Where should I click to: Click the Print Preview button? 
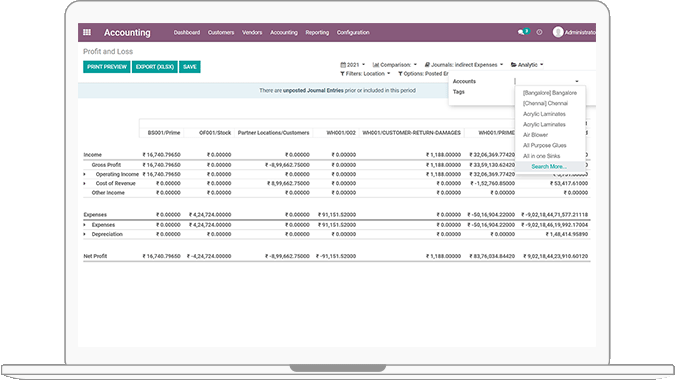click(x=107, y=67)
